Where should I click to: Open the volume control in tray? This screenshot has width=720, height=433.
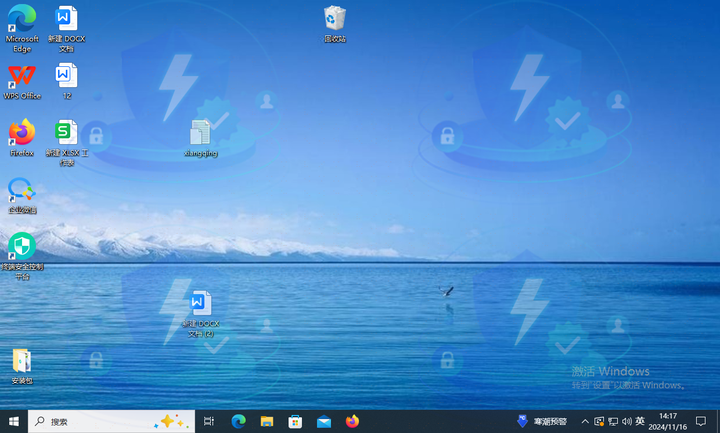pos(626,422)
